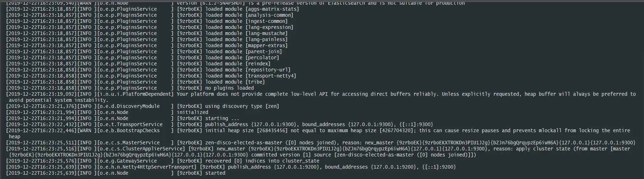
Task: Click the '[lang-mustache]' module name
Action: tap(267, 34)
